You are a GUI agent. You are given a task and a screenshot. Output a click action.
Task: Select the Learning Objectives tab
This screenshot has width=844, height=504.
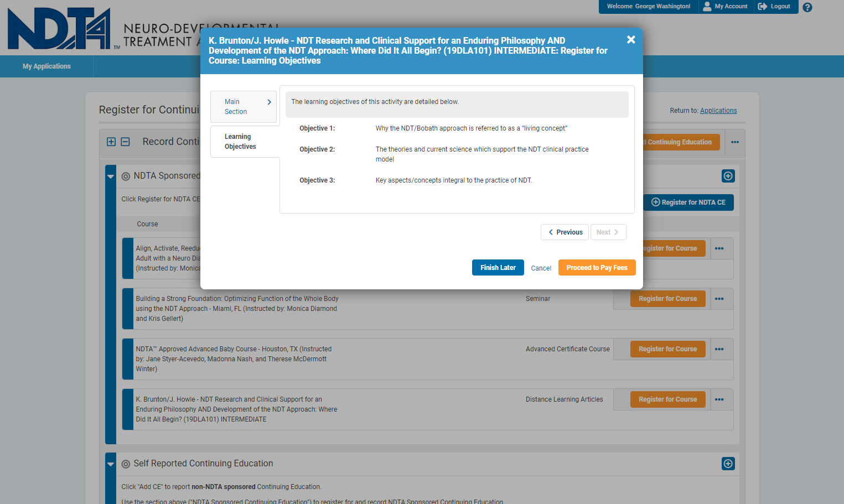click(x=245, y=142)
